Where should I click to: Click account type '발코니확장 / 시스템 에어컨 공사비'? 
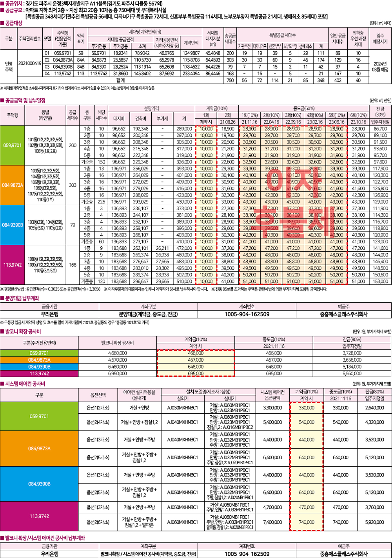tap(148, 554)
